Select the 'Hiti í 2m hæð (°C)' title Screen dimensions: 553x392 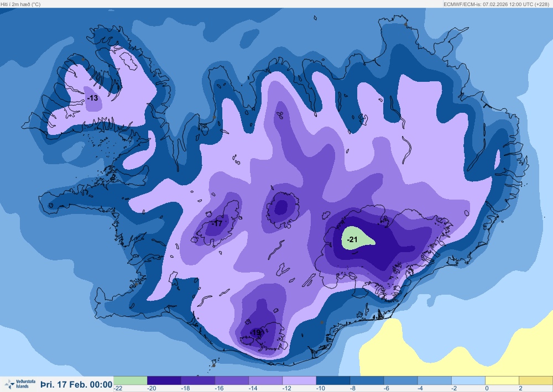click(20, 4)
